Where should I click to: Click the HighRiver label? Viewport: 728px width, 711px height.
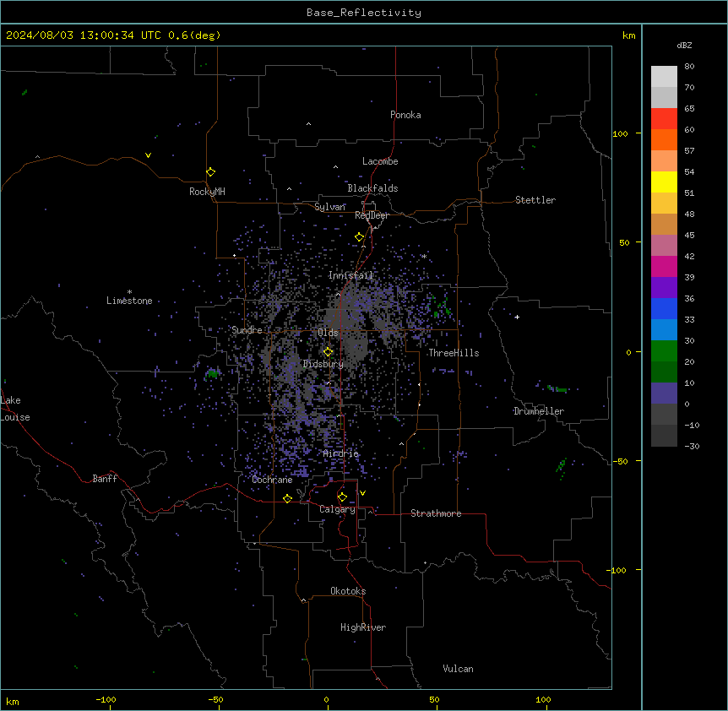click(363, 627)
